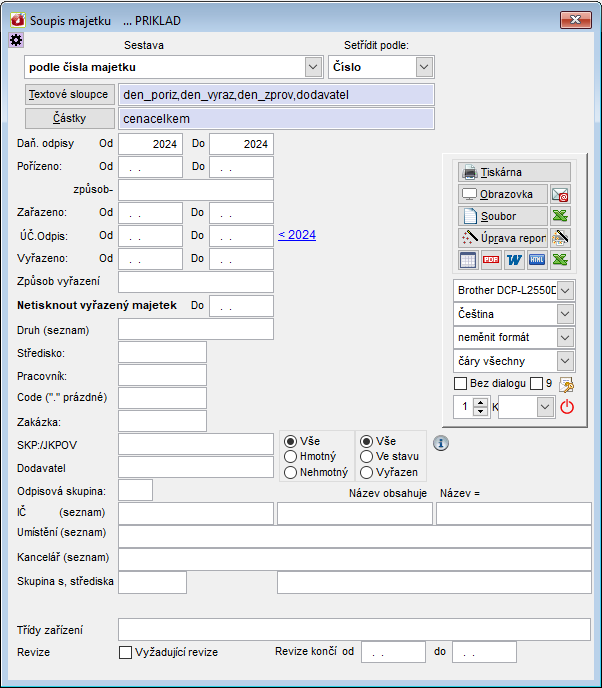The width and height of the screenshot is (602, 688).
Task: Click Textové sloupce button
Action: [70, 94]
